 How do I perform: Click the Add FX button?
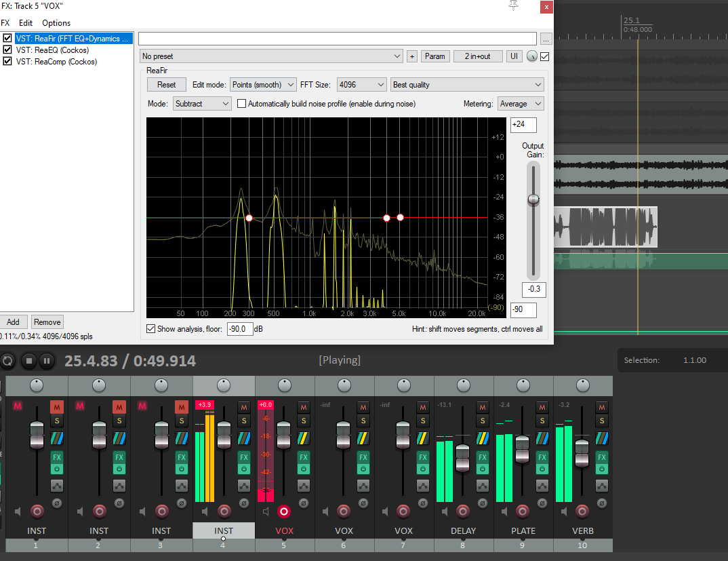coord(13,322)
